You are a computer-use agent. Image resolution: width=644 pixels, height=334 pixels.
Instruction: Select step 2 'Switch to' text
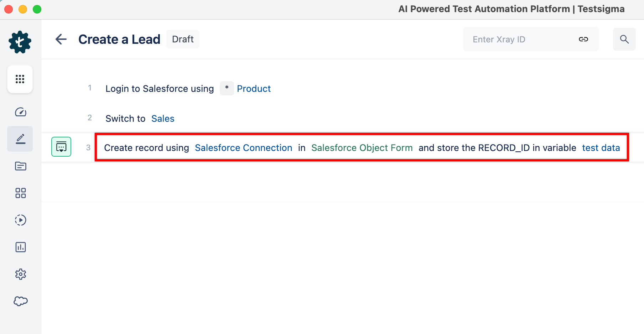pyautogui.click(x=125, y=119)
